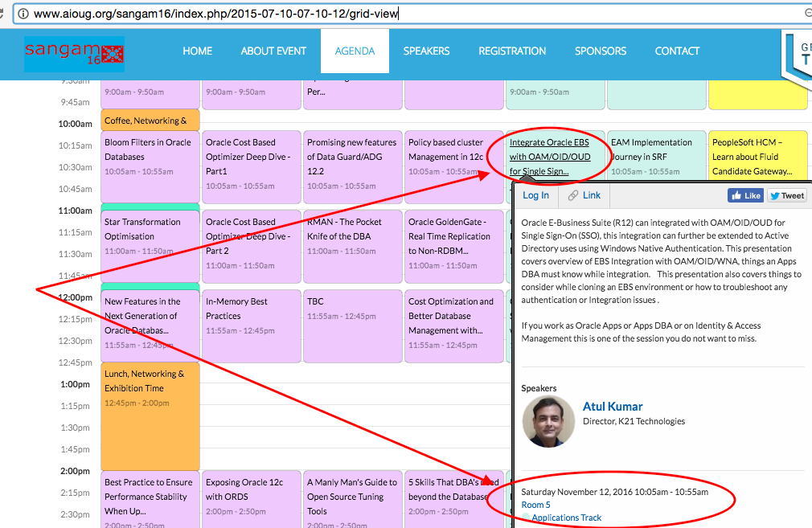Open the SPONSORS menu item

[x=601, y=51]
